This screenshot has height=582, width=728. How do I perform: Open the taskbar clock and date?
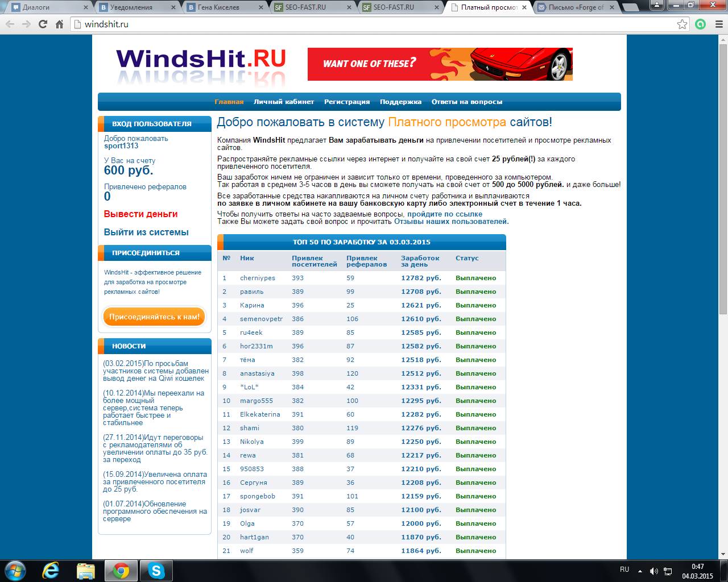pos(697,571)
